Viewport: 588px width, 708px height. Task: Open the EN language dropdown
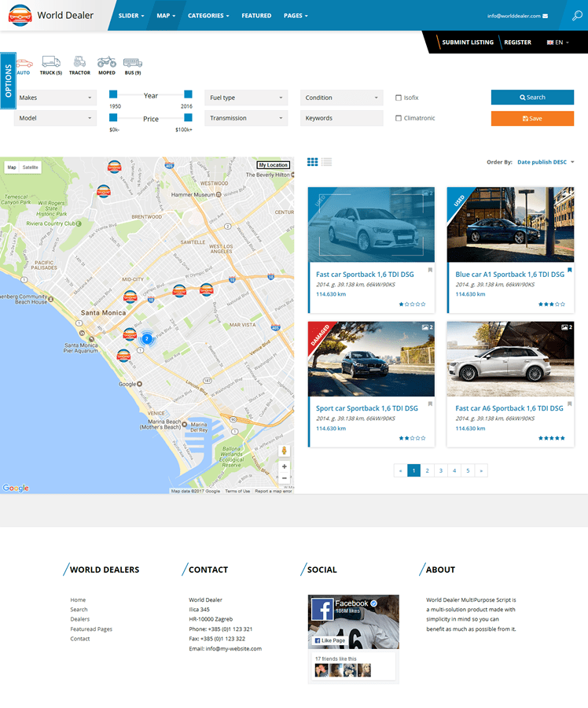558,42
